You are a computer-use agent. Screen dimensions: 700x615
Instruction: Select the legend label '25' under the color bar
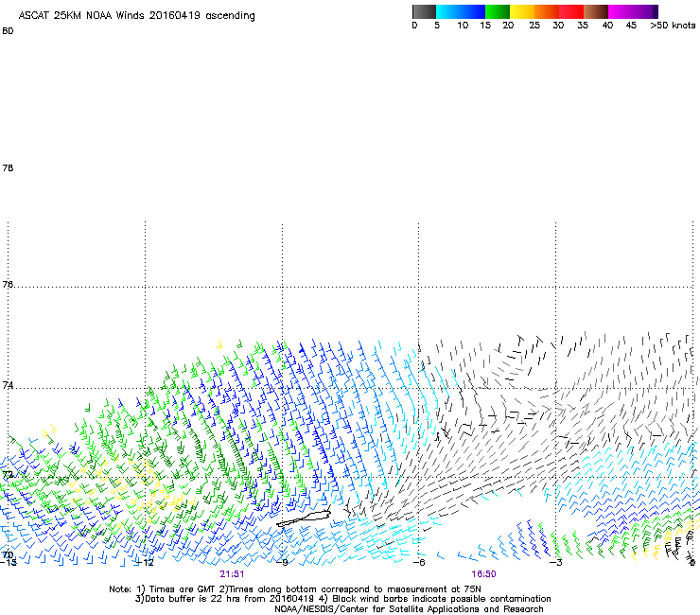(534, 26)
